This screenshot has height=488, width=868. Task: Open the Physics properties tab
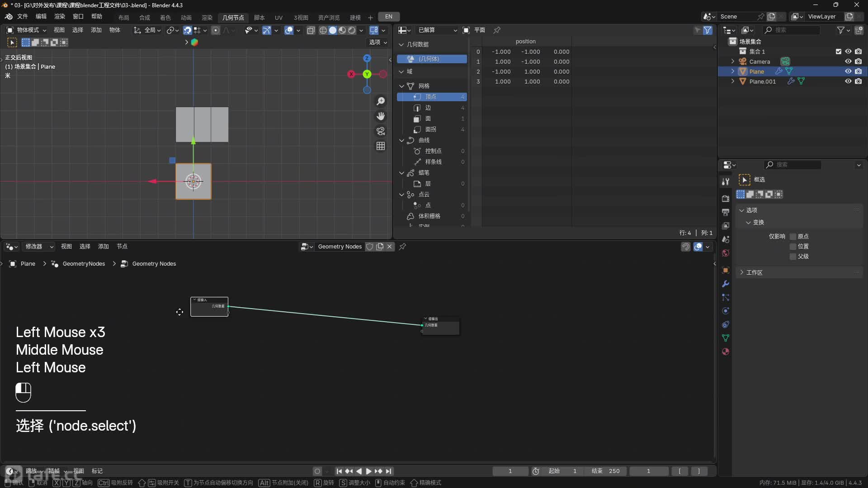(726, 311)
